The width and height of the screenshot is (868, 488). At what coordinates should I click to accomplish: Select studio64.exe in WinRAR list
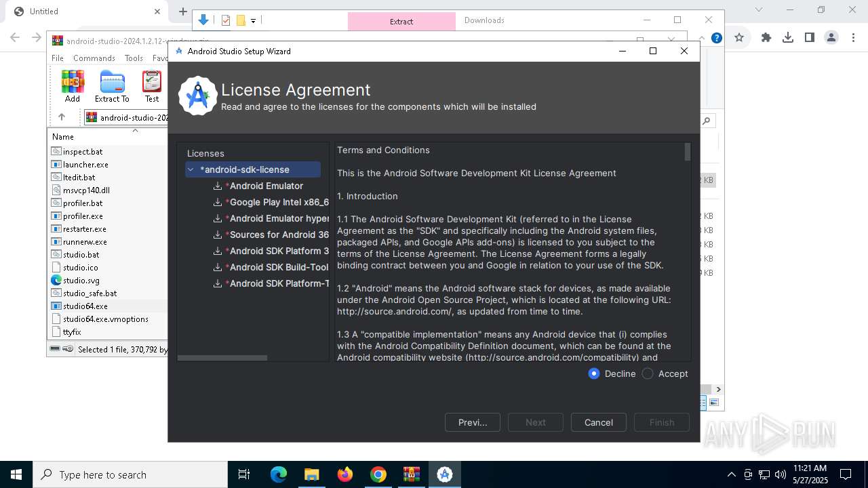point(79,306)
